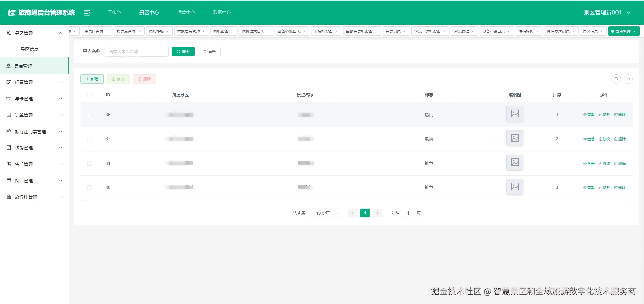Image resolution: width=644 pixels, height=304 pixels.
Task: Click the 年卡管理 card icon in sidebar
Action: 9,99
